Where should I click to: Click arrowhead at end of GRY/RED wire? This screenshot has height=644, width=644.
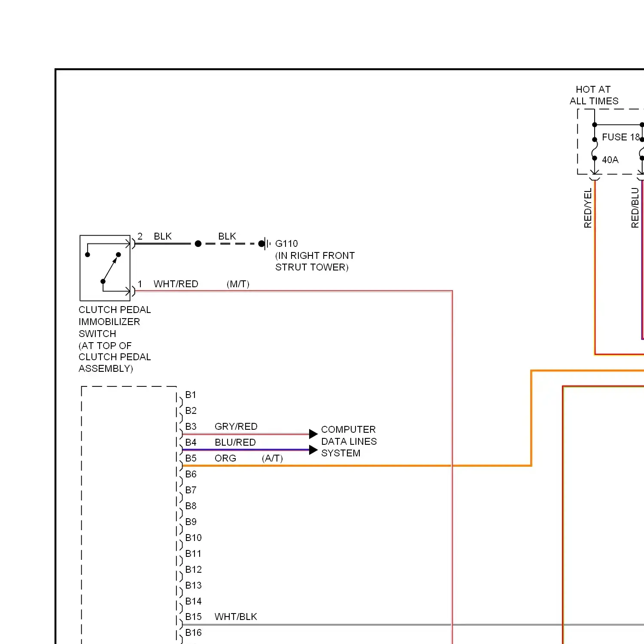pyautogui.click(x=313, y=434)
